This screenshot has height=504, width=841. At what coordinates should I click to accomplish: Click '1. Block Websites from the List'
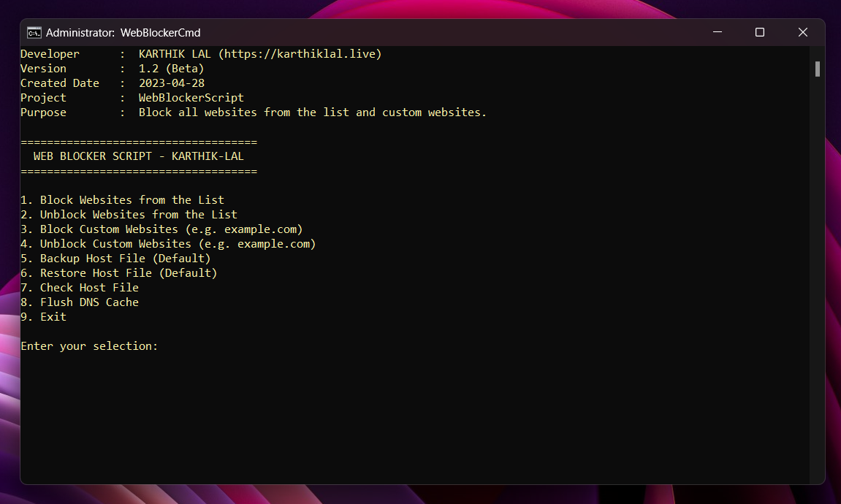point(122,200)
